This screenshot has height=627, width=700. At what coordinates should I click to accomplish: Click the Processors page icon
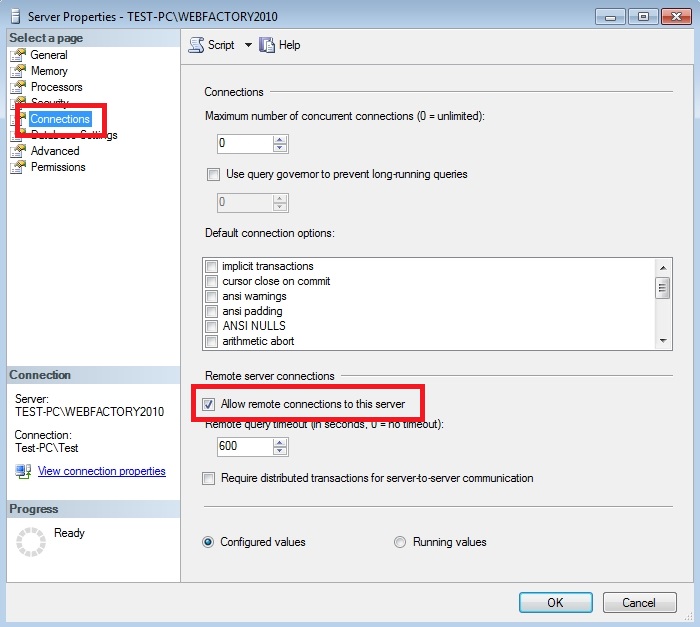(17, 87)
